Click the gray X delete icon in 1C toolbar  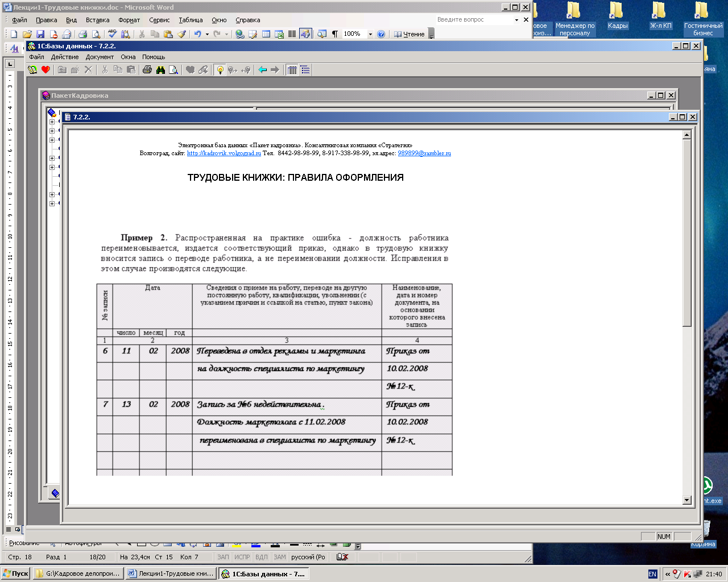88,70
